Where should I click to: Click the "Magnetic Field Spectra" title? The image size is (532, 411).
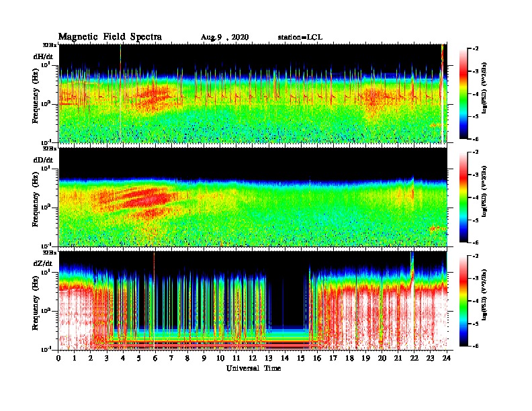point(110,37)
